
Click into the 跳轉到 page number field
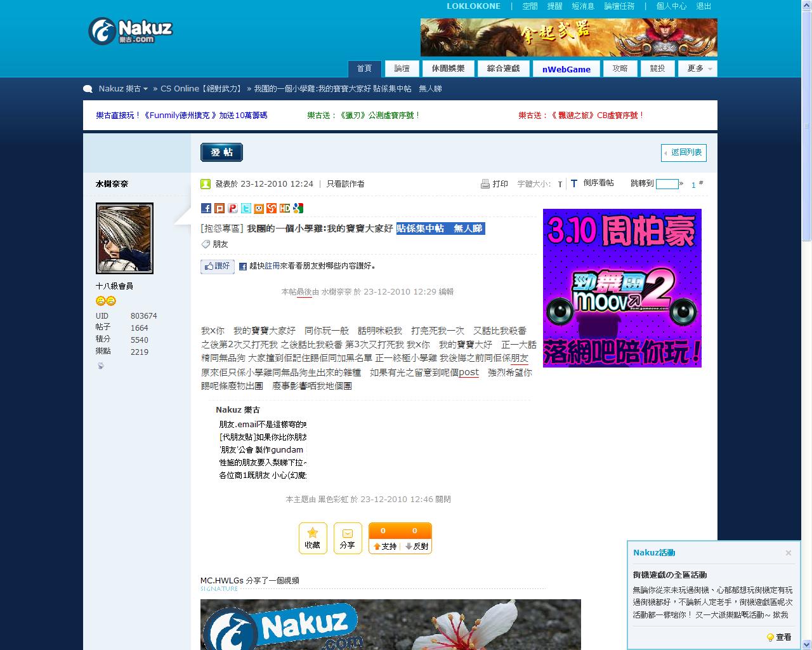(x=667, y=184)
